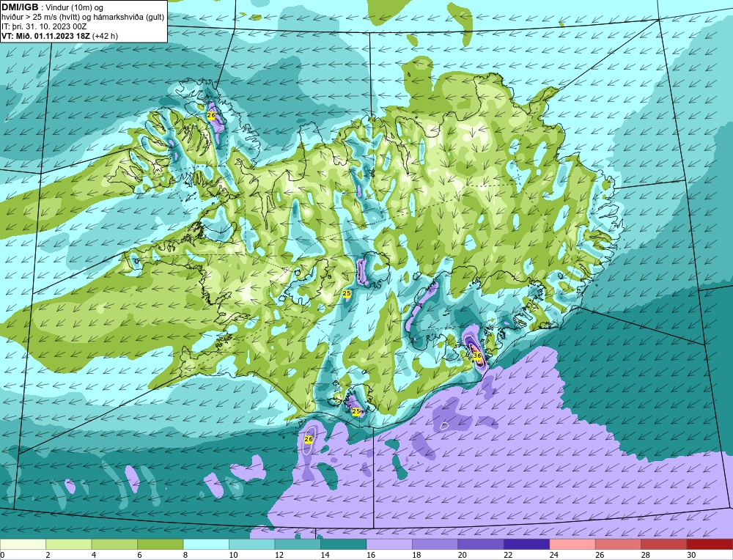Viewport: 733px width, 560px height.
Task: Select the 22–24 m/s dark indigo swatch
Action: coord(527,544)
